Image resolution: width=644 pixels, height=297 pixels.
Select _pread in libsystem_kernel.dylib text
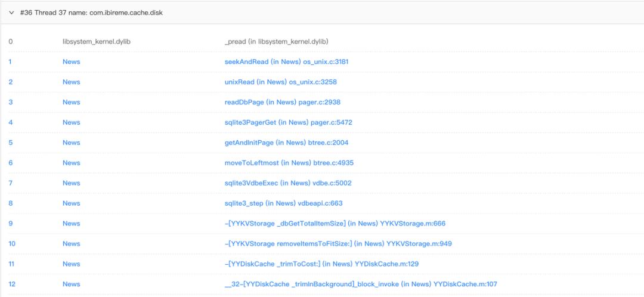coord(277,42)
